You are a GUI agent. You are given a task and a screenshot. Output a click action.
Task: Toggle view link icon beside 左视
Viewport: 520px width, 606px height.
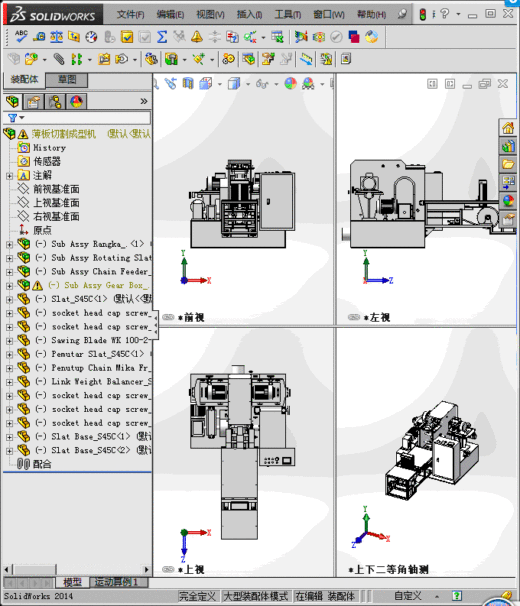pos(354,317)
